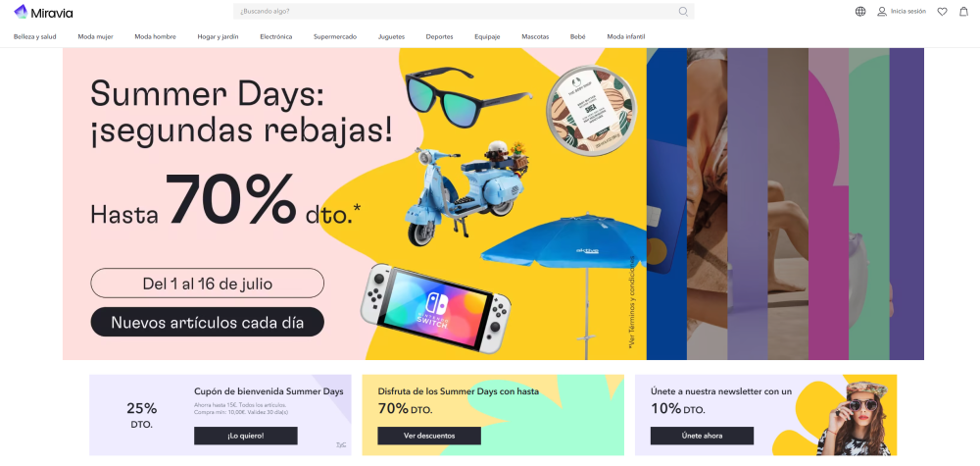Viewport: 980px width, 466px height.
Task: Select the green carousel slide strip
Action: click(868, 204)
